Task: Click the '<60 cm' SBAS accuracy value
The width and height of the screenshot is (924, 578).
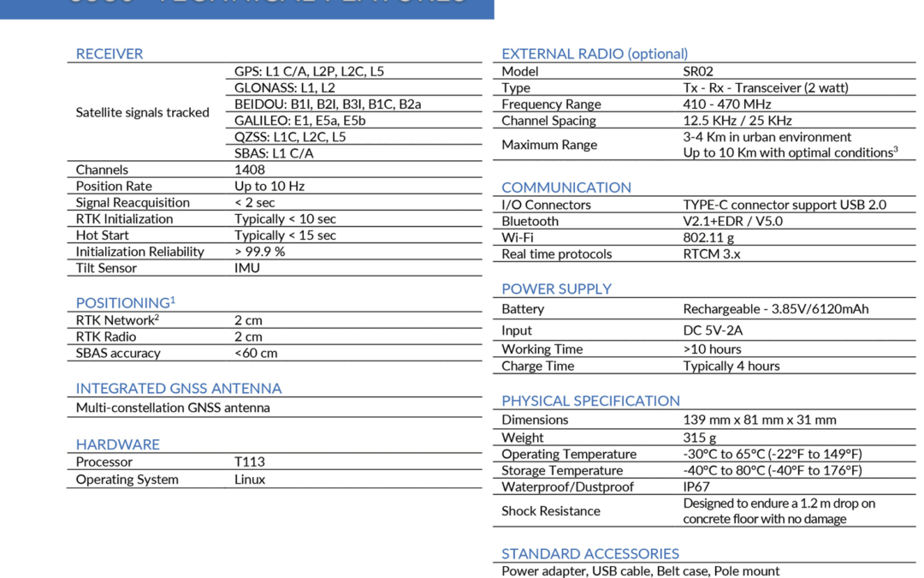Action: (256, 354)
